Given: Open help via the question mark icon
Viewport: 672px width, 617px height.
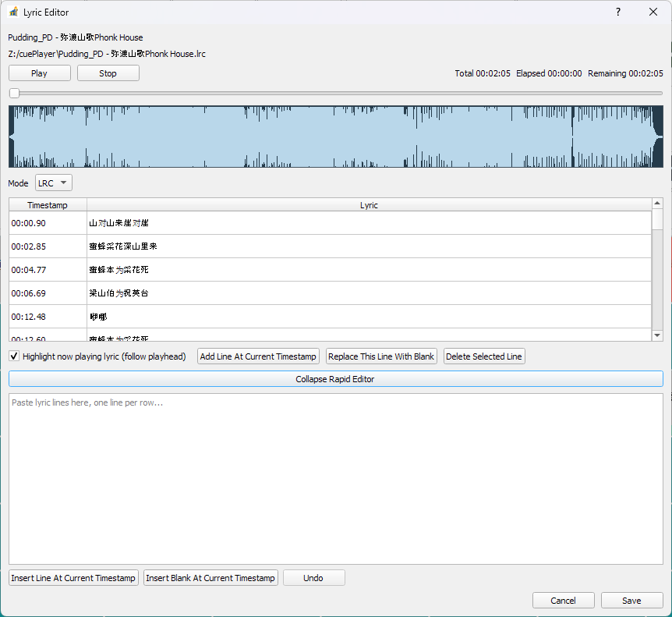Looking at the screenshot, I should coord(617,12).
